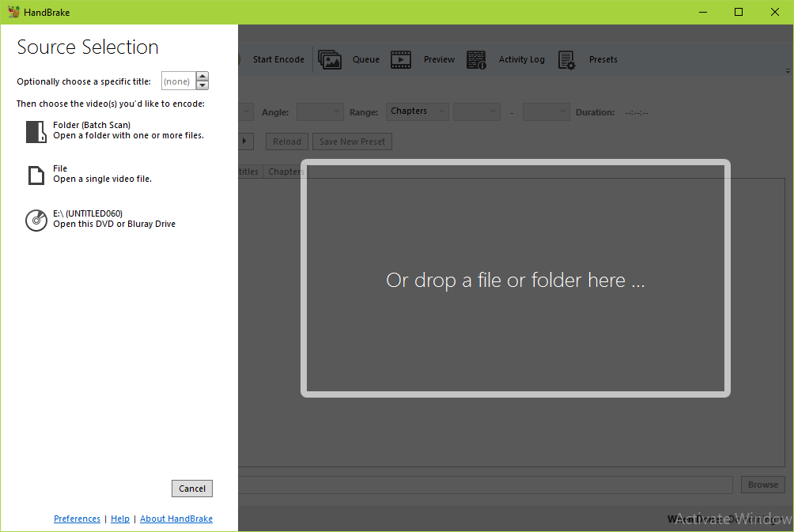The image size is (794, 532).
Task: Click the DVD disc drive icon
Action: [36, 221]
